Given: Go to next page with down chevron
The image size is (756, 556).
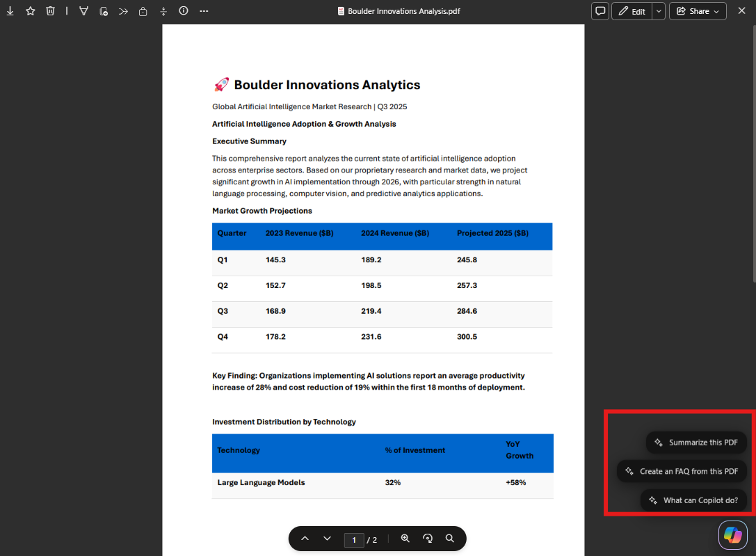Looking at the screenshot, I should point(327,539).
